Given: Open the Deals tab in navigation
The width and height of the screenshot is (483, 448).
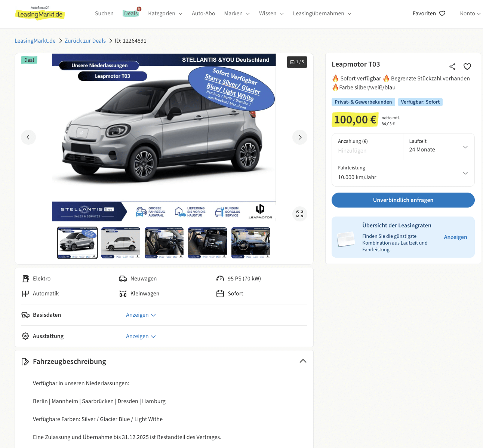Looking at the screenshot, I should tap(131, 13).
